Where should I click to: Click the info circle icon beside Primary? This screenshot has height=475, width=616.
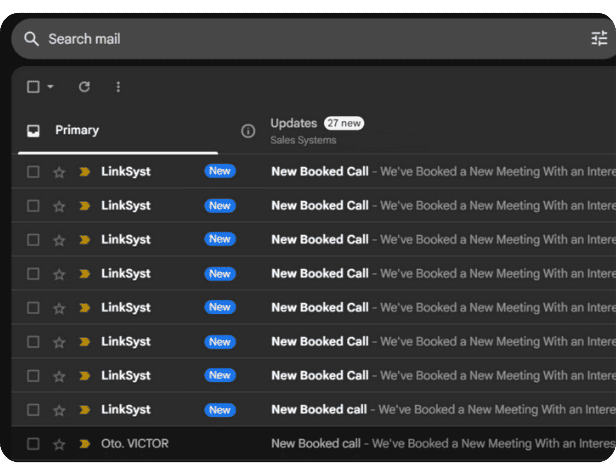pos(248,131)
